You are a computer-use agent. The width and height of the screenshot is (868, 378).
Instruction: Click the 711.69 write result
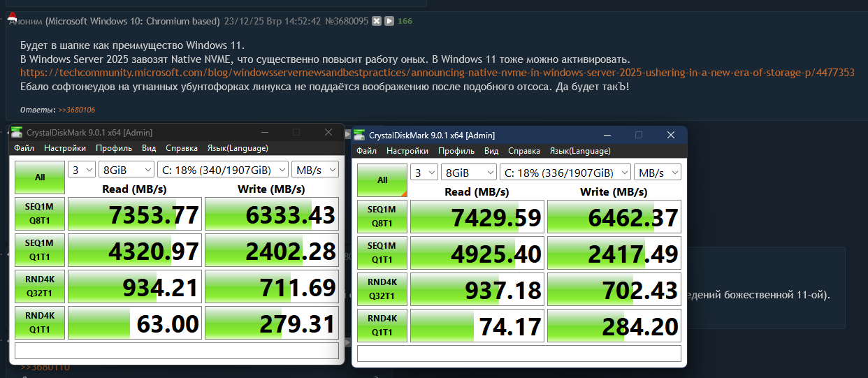[x=272, y=286]
